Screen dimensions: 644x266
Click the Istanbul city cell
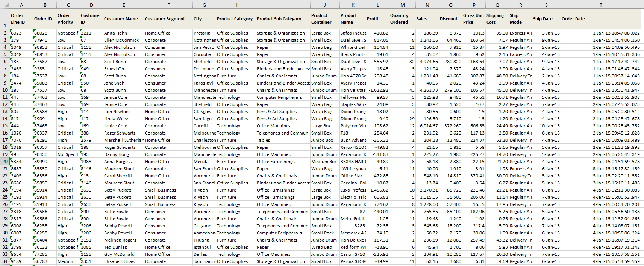(202, 247)
